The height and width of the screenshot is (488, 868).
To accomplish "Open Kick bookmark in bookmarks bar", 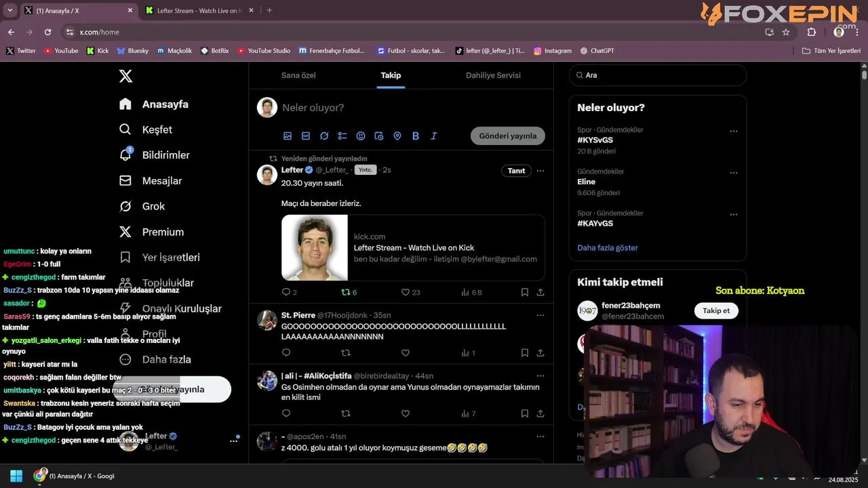I will click(98, 51).
